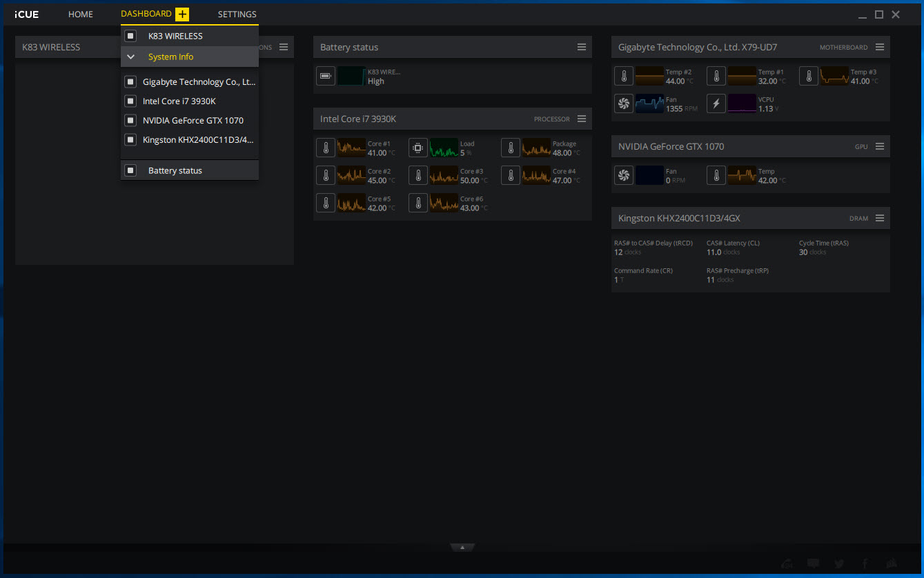This screenshot has height=578, width=924.
Task: Click the 'Intel Core i7 3930K' widget title
Action: tap(358, 119)
